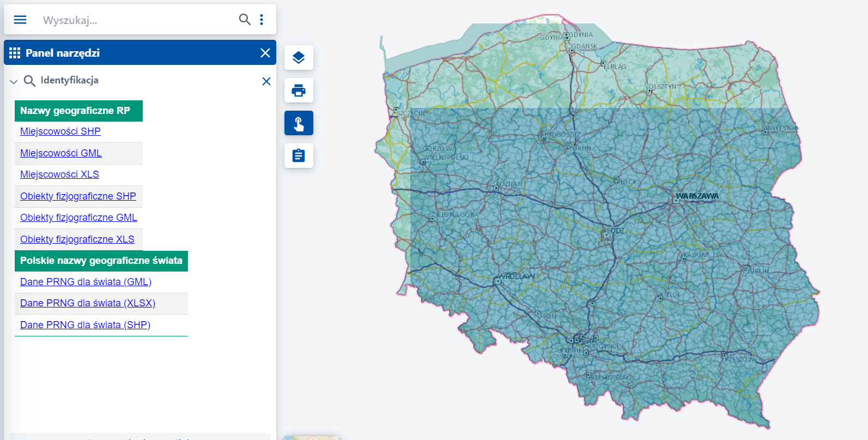Open the hamburger main menu
The width and height of the screenshot is (868, 440).
(20, 20)
